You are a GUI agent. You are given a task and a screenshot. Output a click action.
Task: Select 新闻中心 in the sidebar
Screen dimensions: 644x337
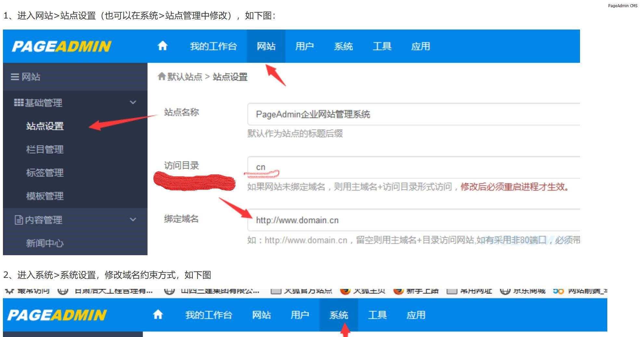coord(45,243)
